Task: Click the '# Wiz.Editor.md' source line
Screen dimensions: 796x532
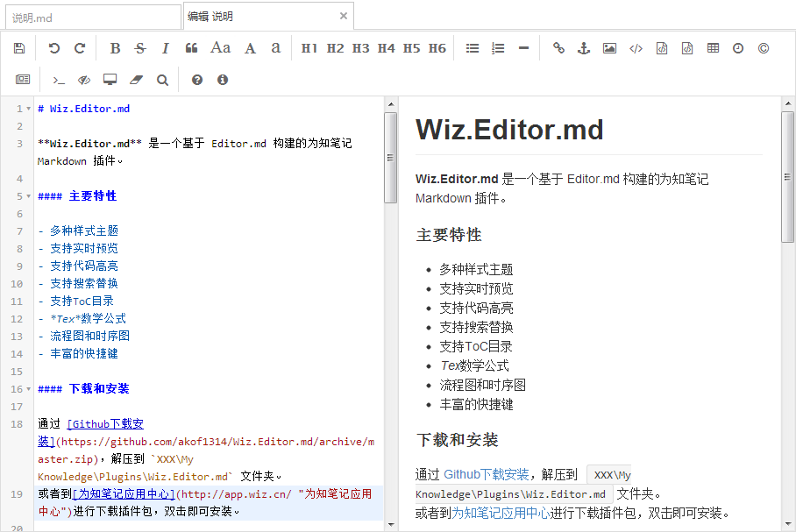Action: 84,109
